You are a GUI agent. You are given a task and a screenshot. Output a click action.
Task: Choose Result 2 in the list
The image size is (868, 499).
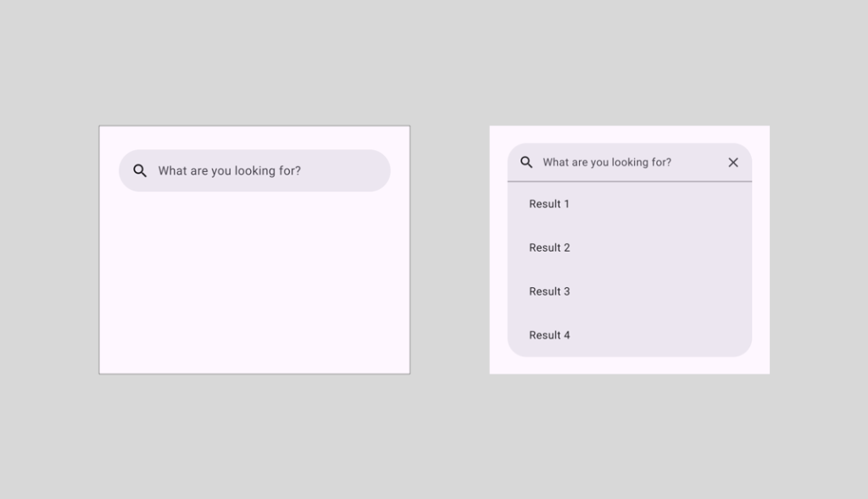tap(549, 248)
